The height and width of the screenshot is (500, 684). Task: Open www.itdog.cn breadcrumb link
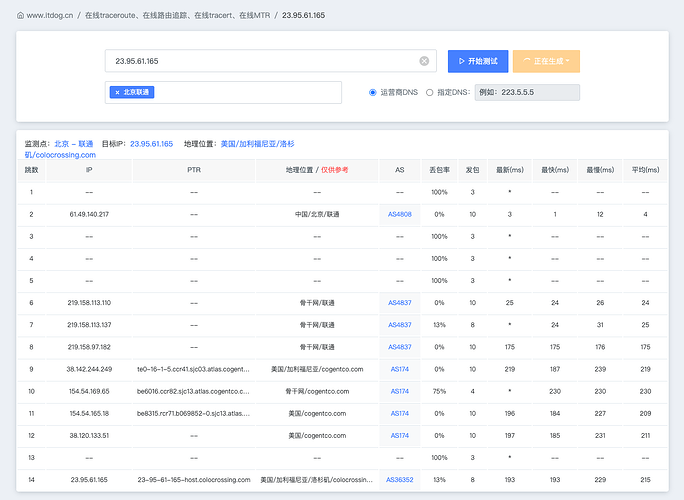click(x=50, y=15)
